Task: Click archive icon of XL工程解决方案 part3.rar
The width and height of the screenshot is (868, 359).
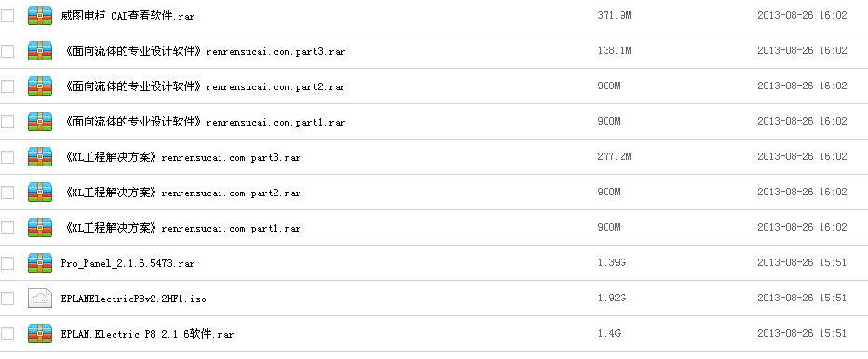Action: pos(40,156)
